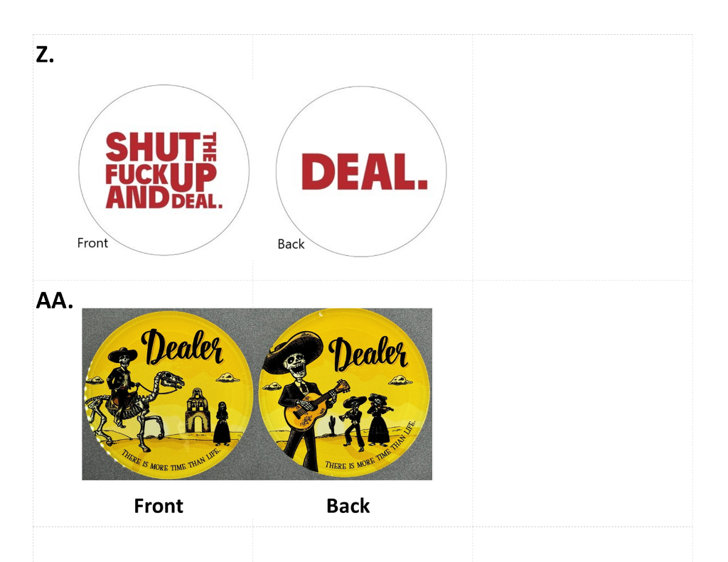Click the Z. section label

[45, 55]
